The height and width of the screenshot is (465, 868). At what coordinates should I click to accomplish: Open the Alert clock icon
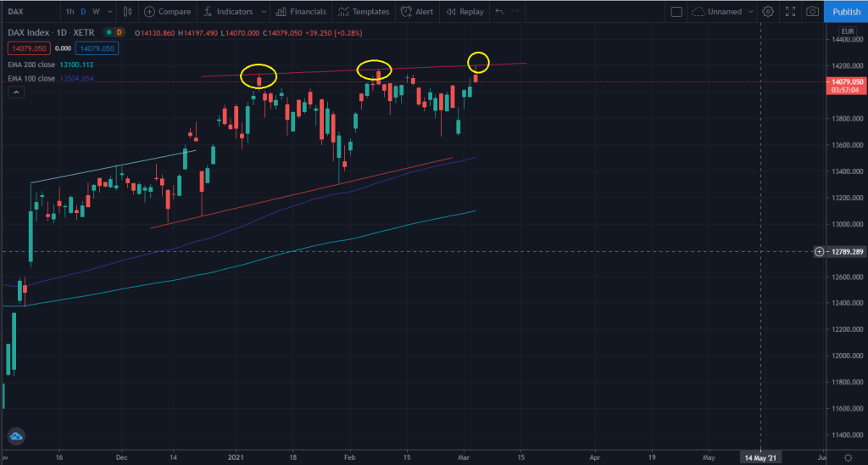click(408, 12)
